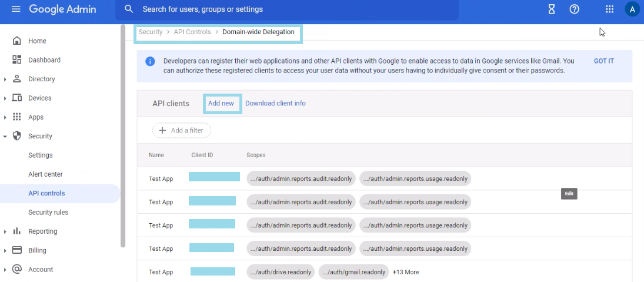This screenshot has width=644, height=282.
Task: Open the Help question mark icon
Action: [575, 9]
